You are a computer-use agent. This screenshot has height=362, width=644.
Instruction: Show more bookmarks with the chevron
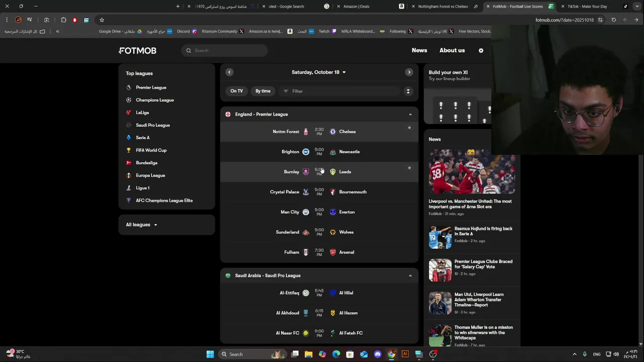point(57,31)
